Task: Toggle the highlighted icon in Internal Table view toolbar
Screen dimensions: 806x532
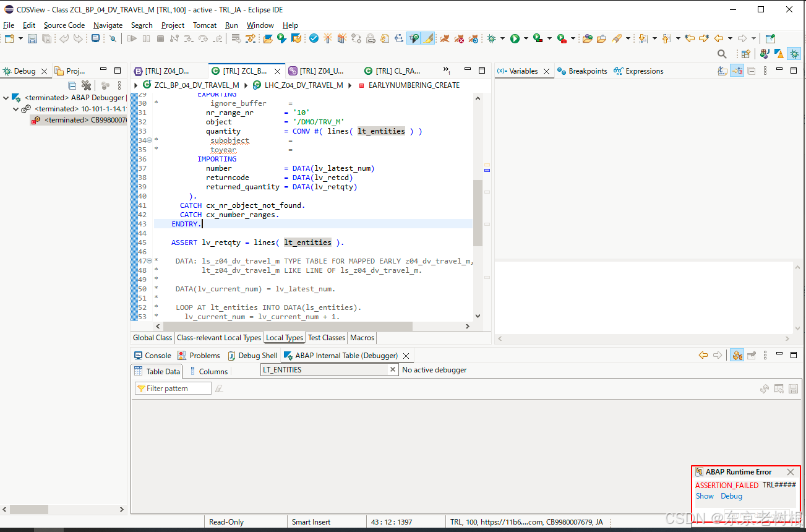Action: click(x=737, y=355)
